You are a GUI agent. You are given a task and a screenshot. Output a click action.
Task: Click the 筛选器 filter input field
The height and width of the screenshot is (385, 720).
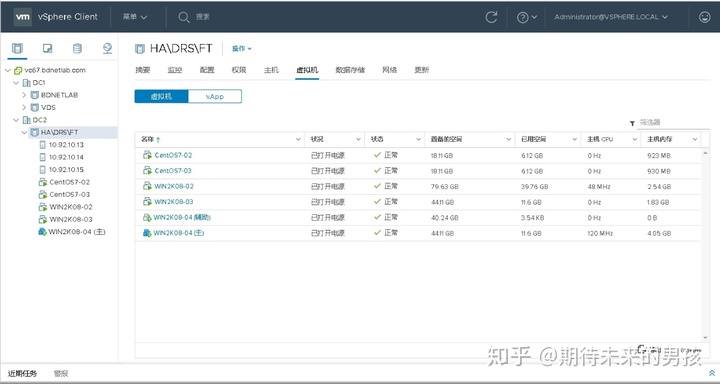point(674,123)
